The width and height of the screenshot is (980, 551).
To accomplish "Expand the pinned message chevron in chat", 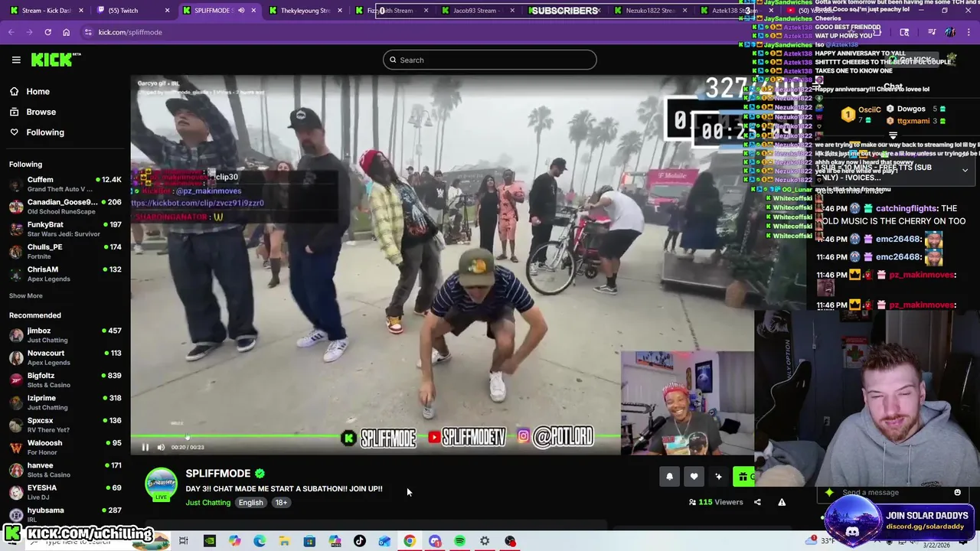I will pyautogui.click(x=965, y=170).
